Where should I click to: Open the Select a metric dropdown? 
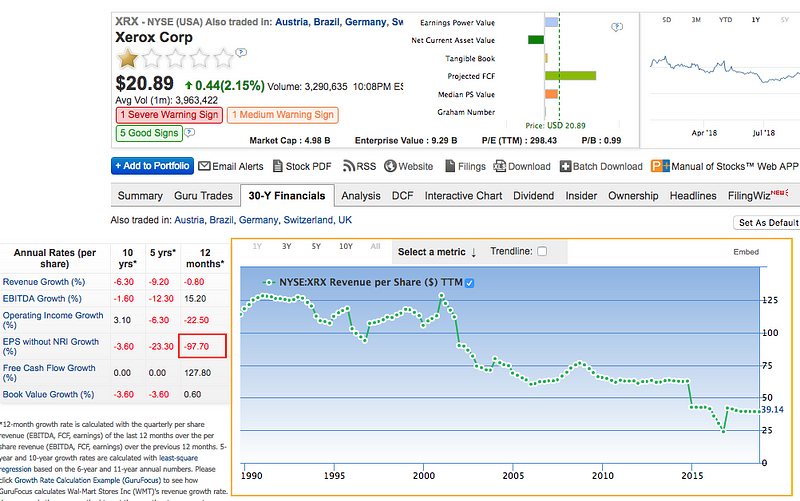[437, 252]
